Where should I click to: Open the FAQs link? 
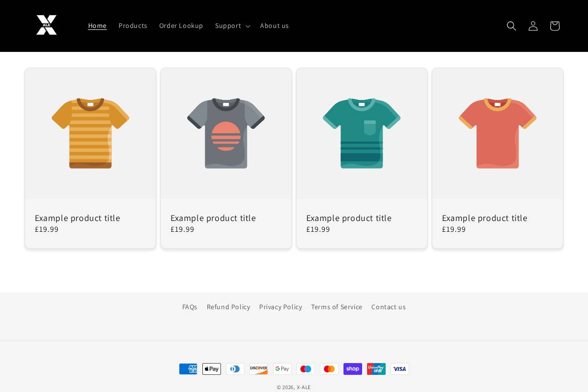click(x=190, y=307)
